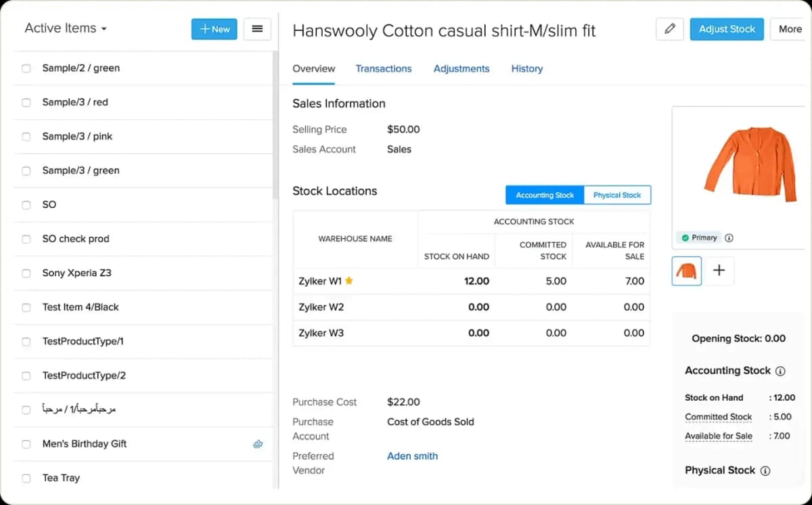Click the plus icon to add another item image

point(719,270)
